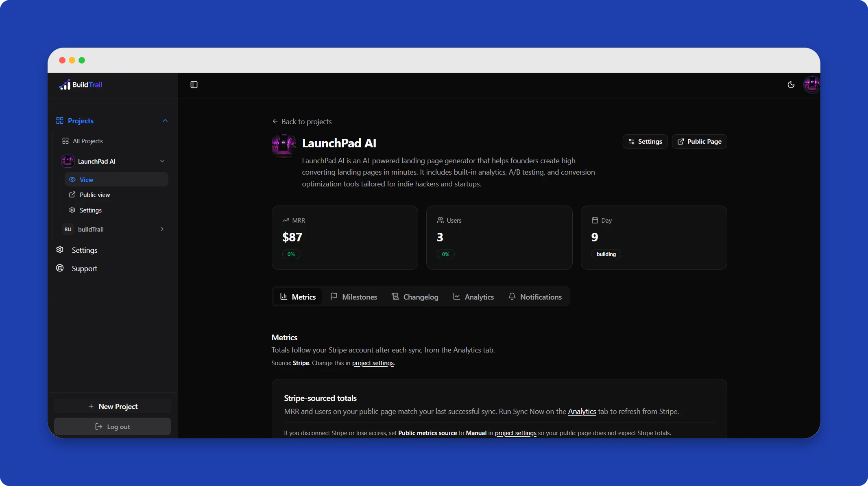This screenshot has height=486, width=868.
Task: Click the Day calendar icon
Action: (x=595, y=220)
